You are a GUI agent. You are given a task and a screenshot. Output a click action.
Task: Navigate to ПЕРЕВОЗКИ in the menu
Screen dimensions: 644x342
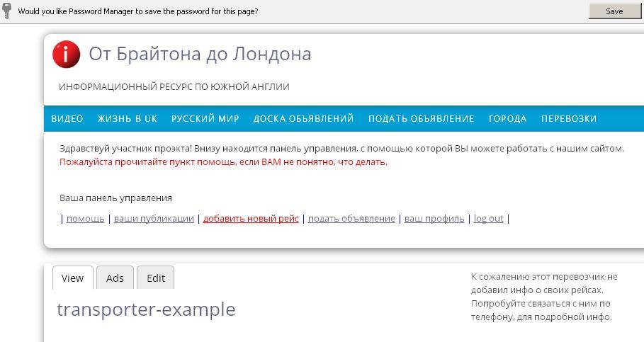click(x=569, y=119)
